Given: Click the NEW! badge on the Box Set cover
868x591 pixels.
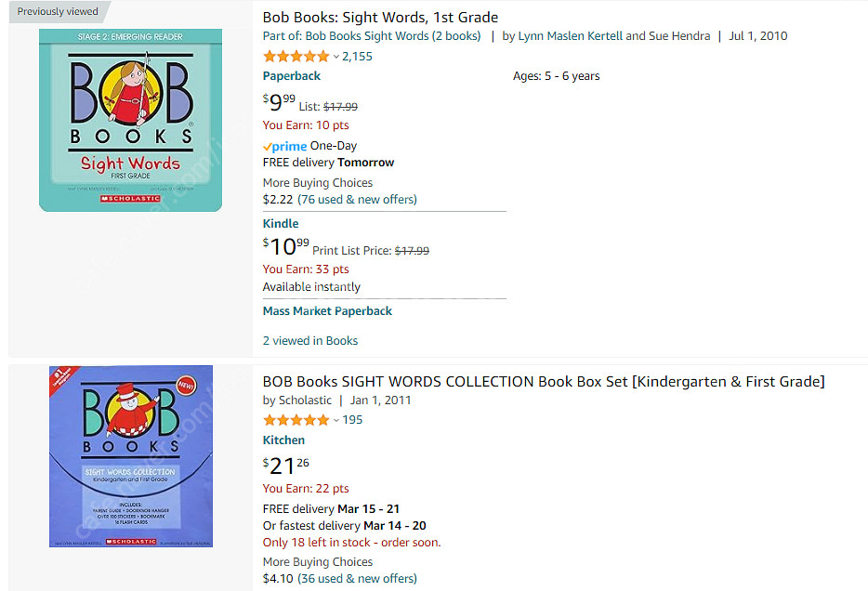Looking at the screenshot, I should coord(188,385).
